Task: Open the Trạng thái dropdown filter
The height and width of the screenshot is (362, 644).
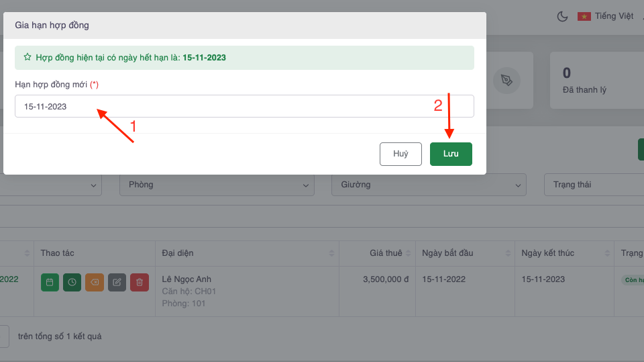Action: 594,185
